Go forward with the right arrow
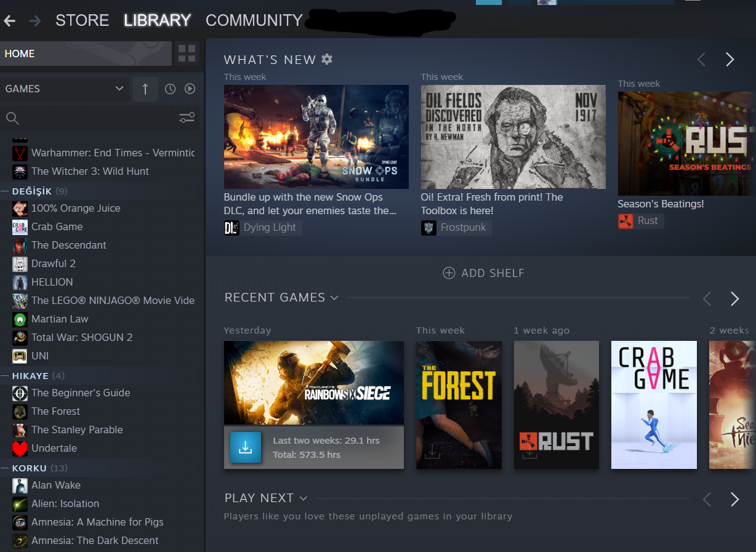 click(x=34, y=21)
